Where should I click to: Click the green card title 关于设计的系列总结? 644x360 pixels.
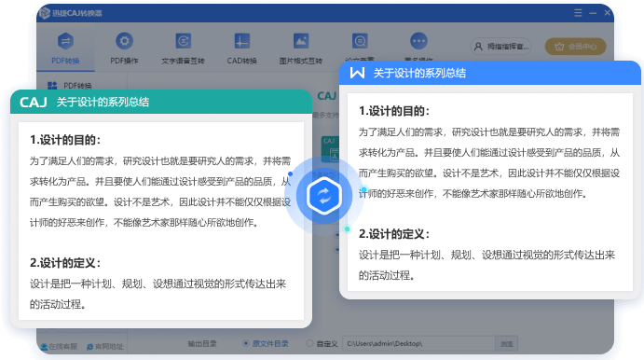[x=103, y=102]
